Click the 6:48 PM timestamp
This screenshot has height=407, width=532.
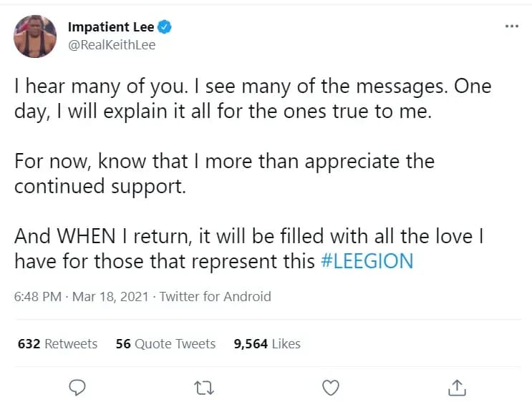[x=37, y=296]
